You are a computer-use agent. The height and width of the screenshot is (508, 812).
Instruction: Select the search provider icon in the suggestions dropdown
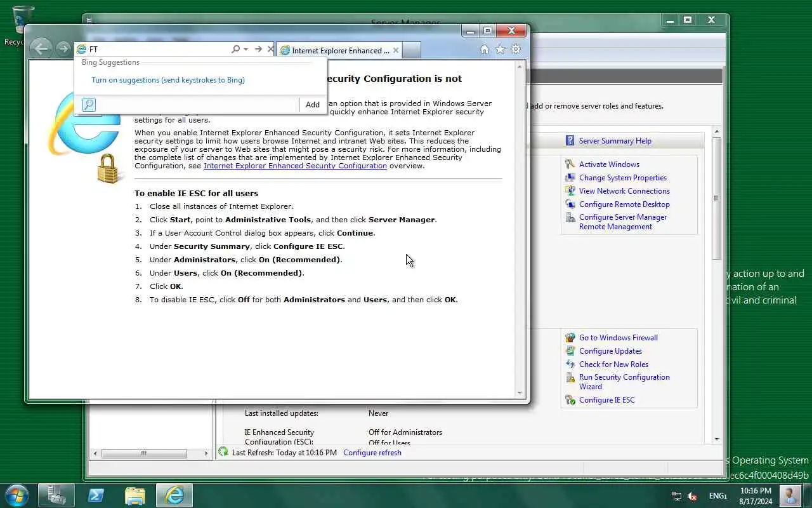(89, 105)
